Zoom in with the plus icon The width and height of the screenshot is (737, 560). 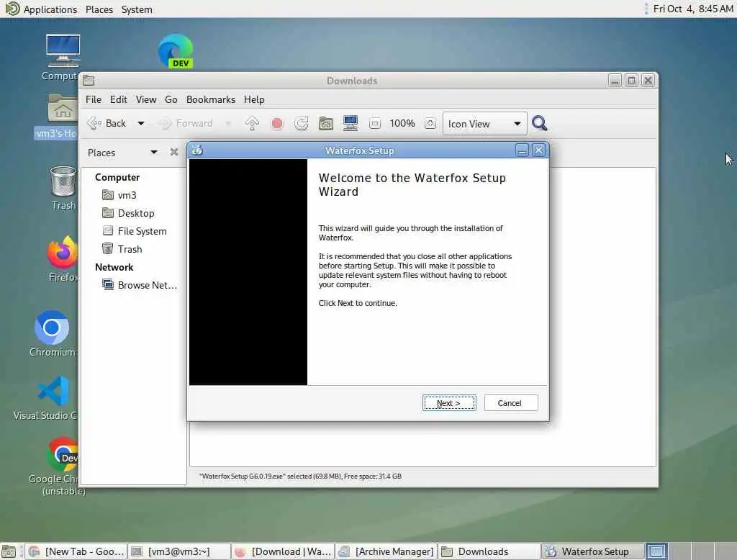click(x=430, y=123)
